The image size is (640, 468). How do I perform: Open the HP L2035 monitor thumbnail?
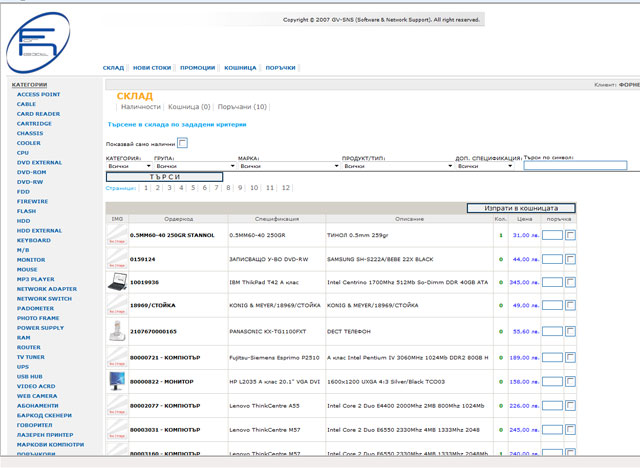(117, 380)
